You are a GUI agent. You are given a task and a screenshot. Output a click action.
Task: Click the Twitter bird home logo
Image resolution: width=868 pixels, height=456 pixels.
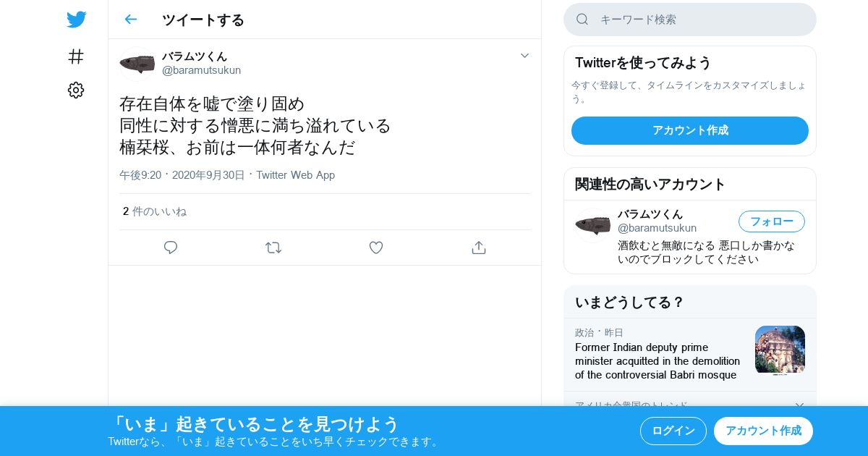tap(76, 20)
